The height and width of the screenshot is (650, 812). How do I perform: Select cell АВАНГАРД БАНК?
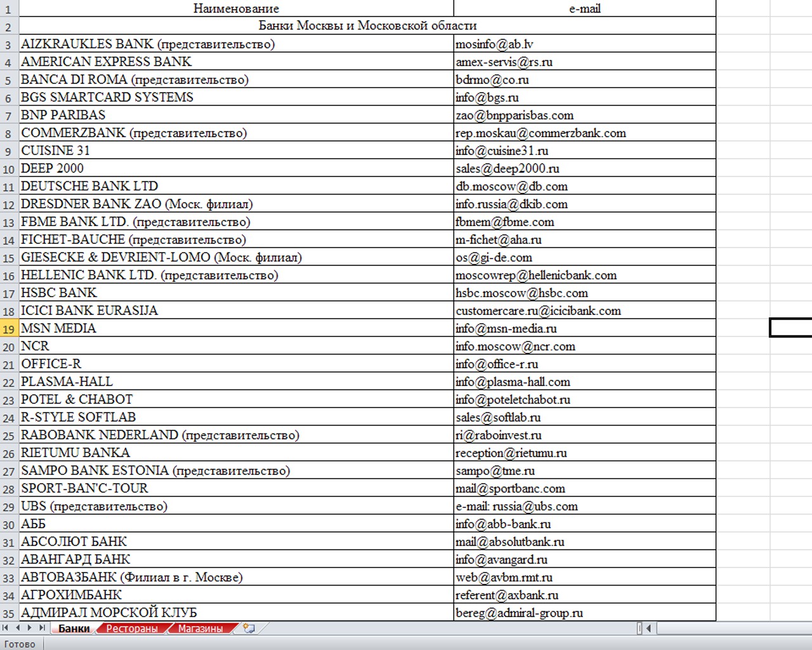click(x=236, y=559)
